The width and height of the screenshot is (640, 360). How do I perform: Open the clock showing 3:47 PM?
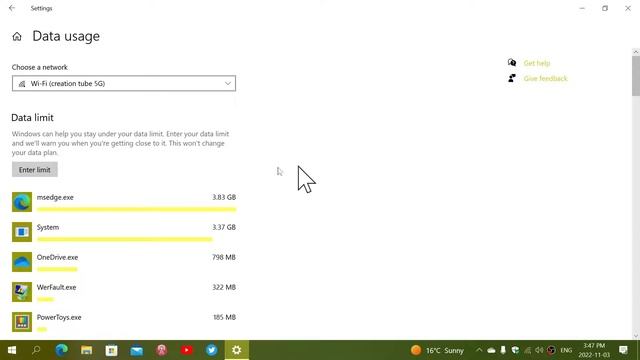tap(594, 350)
